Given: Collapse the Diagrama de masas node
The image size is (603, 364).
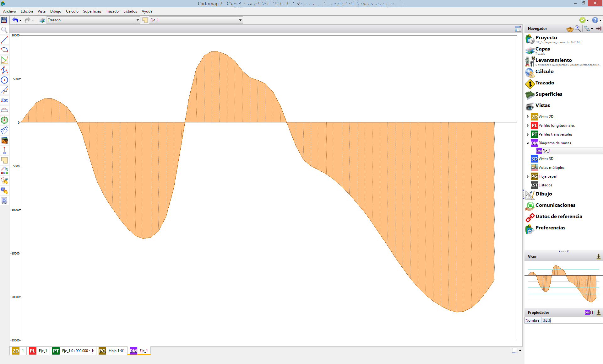Looking at the screenshot, I should (x=528, y=143).
